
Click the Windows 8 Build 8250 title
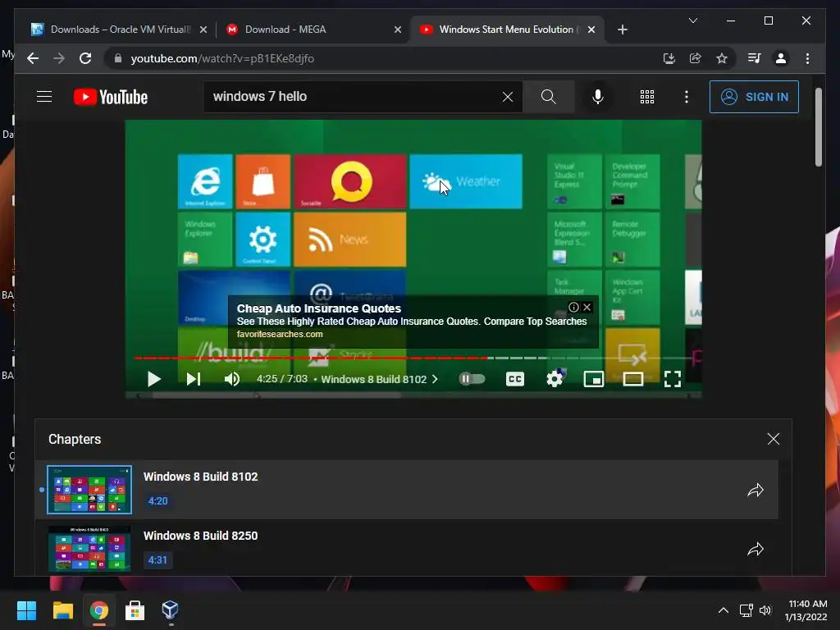pyautogui.click(x=200, y=536)
